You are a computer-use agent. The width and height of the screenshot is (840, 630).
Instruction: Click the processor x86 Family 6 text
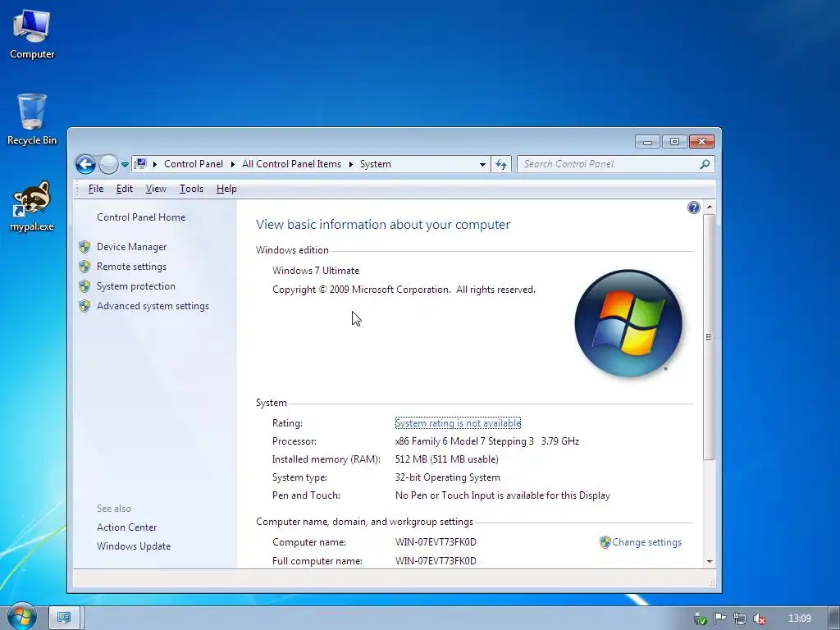click(x=487, y=441)
